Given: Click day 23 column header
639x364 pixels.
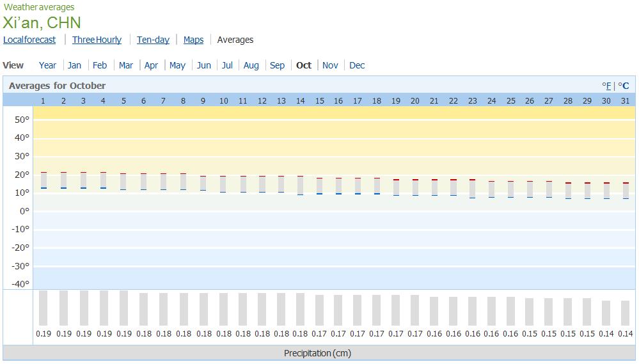Looking at the screenshot, I should pos(472,100).
